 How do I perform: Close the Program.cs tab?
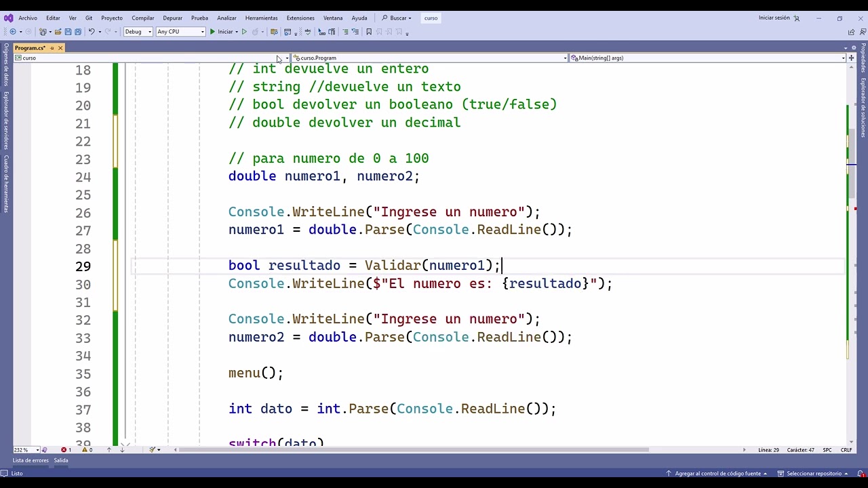click(x=60, y=48)
